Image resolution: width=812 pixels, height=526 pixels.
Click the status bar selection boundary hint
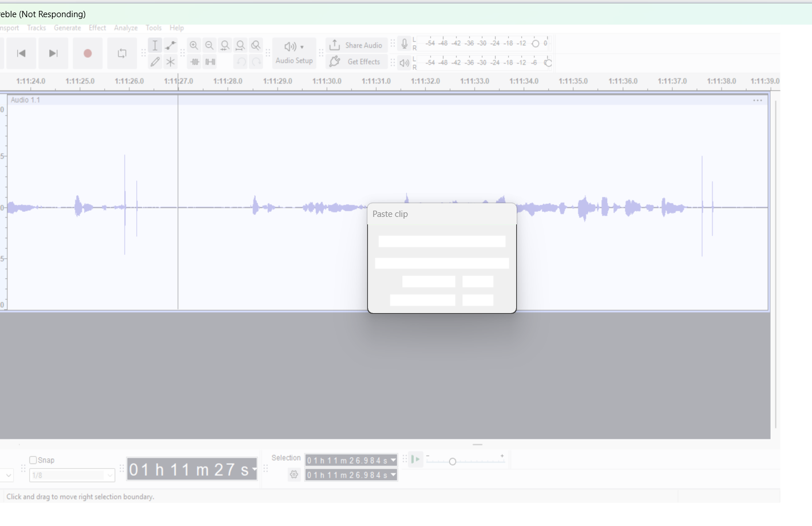click(x=80, y=497)
